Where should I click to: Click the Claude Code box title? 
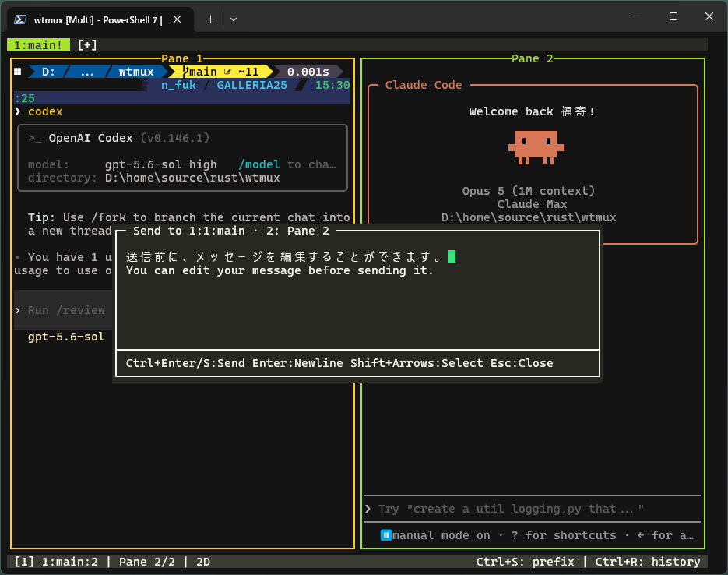click(x=424, y=85)
